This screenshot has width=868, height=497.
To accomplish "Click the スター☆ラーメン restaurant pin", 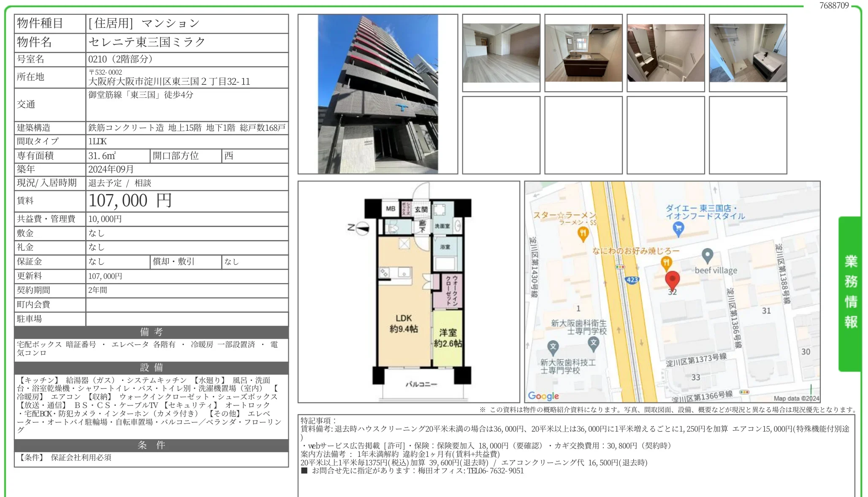I will click(x=583, y=232).
